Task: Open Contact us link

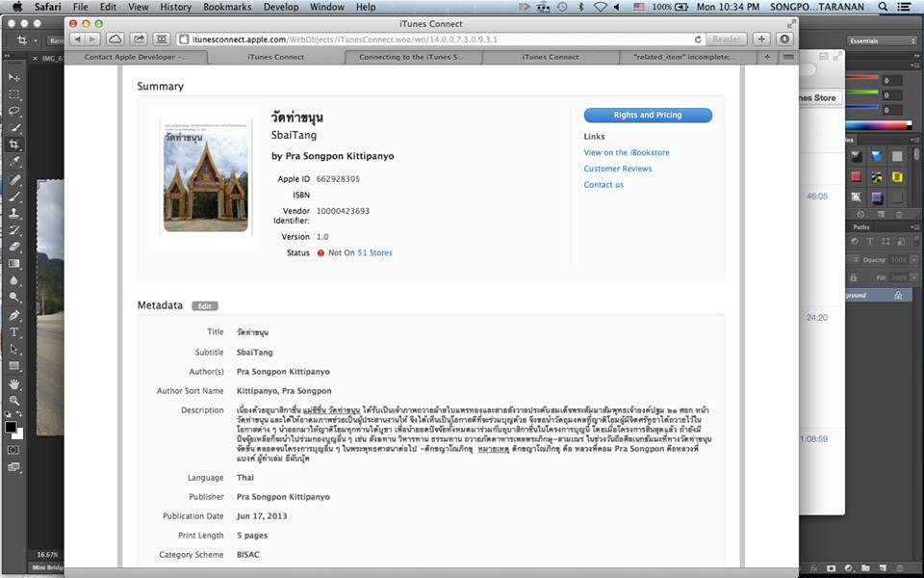Action: point(603,185)
